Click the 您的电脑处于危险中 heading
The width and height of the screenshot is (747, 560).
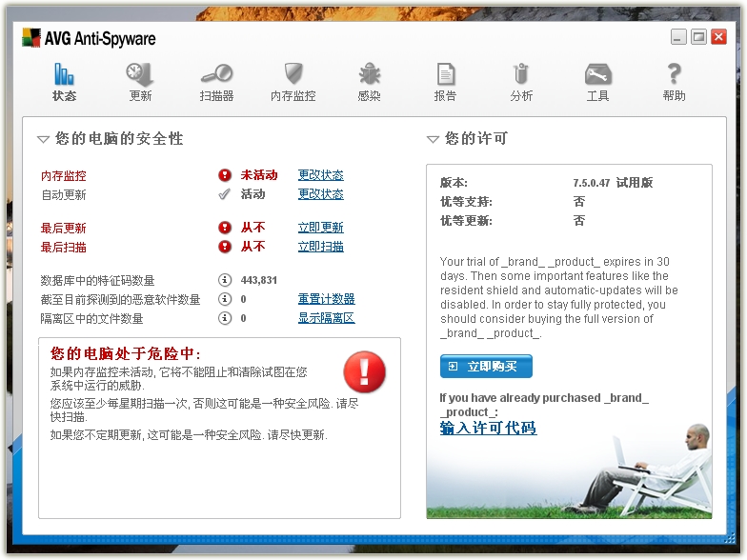(x=126, y=354)
